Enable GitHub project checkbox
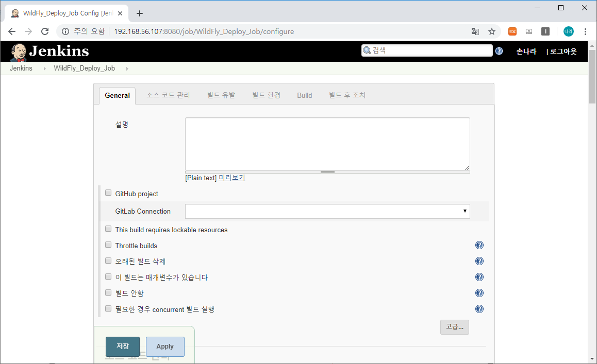Image resolution: width=597 pixels, height=364 pixels. coord(108,193)
